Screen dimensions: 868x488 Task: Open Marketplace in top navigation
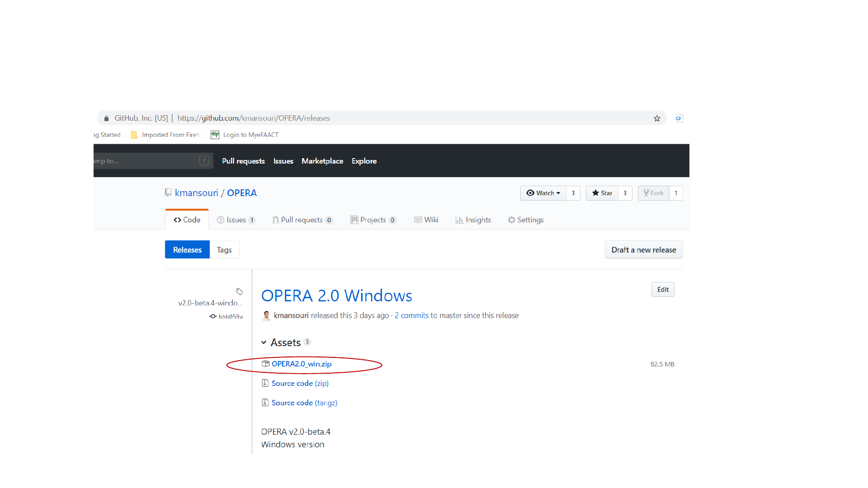pos(322,161)
